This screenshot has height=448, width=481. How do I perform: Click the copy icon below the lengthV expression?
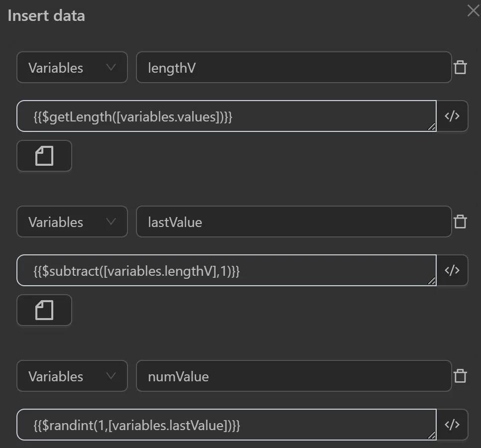[44, 155]
